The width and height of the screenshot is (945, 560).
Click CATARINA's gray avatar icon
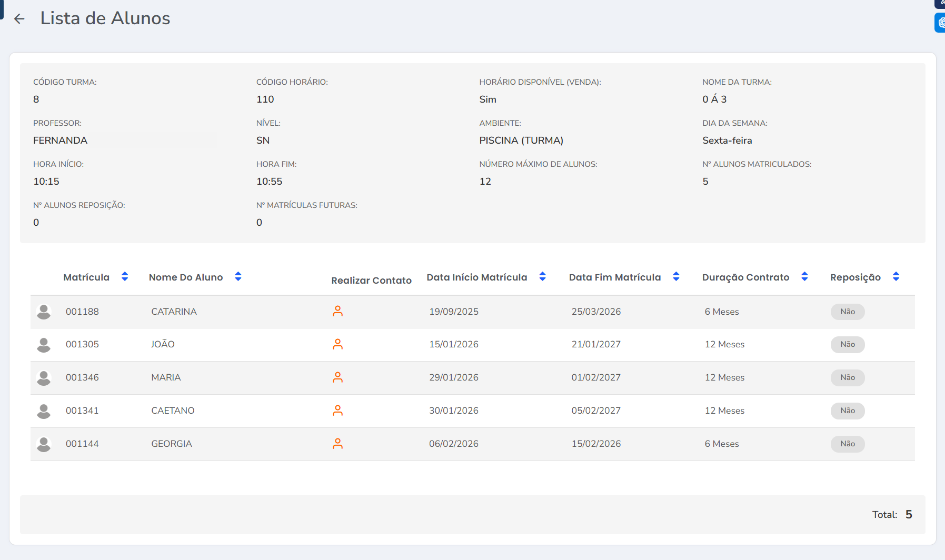pyautogui.click(x=44, y=312)
